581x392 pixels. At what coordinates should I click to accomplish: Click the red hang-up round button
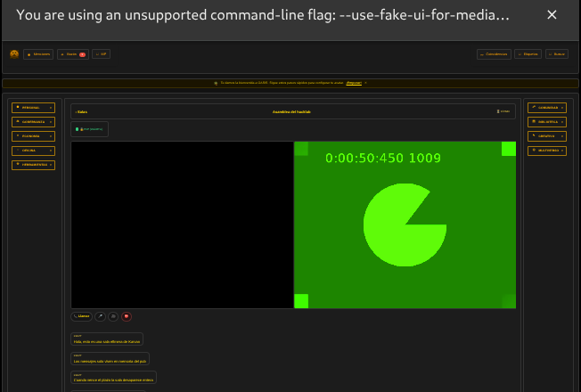tap(127, 316)
